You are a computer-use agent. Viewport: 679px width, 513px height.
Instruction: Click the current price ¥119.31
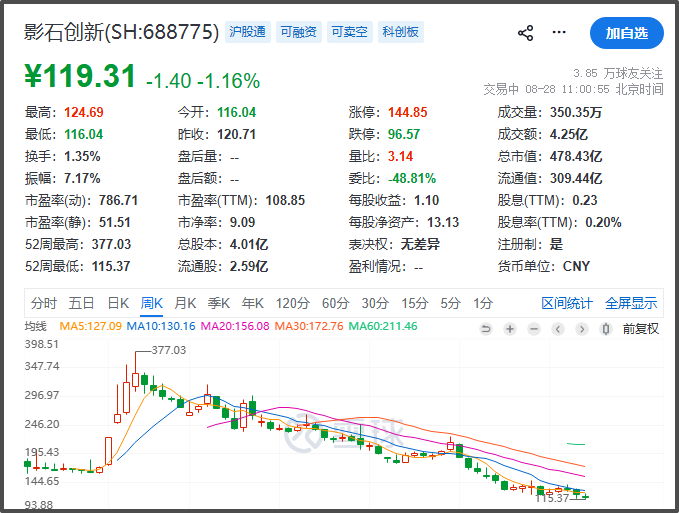point(80,76)
